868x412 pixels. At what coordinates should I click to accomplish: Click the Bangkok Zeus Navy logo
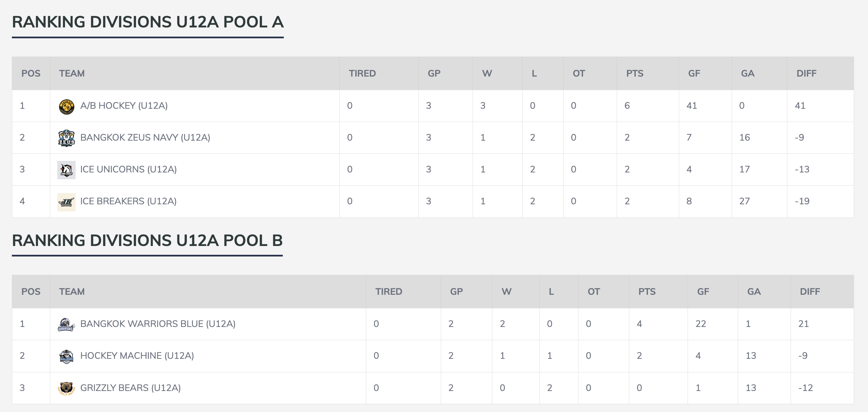click(x=66, y=138)
